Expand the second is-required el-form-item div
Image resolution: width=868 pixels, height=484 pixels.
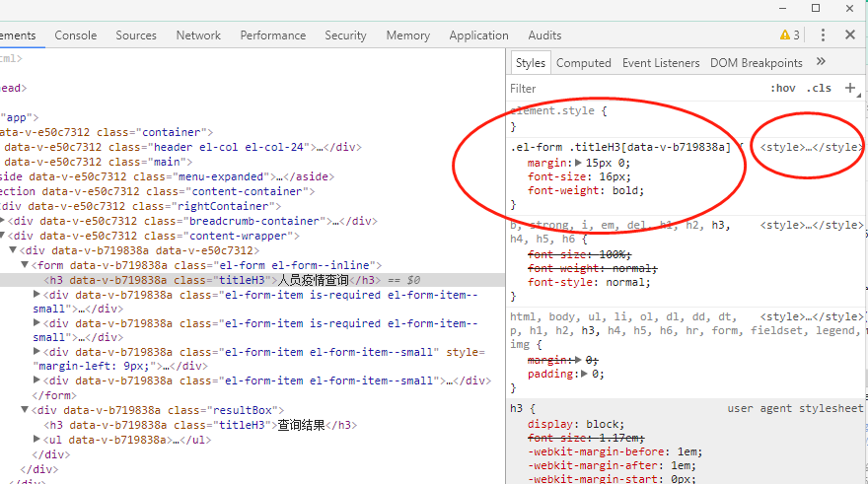pyautogui.click(x=36, y=323)
